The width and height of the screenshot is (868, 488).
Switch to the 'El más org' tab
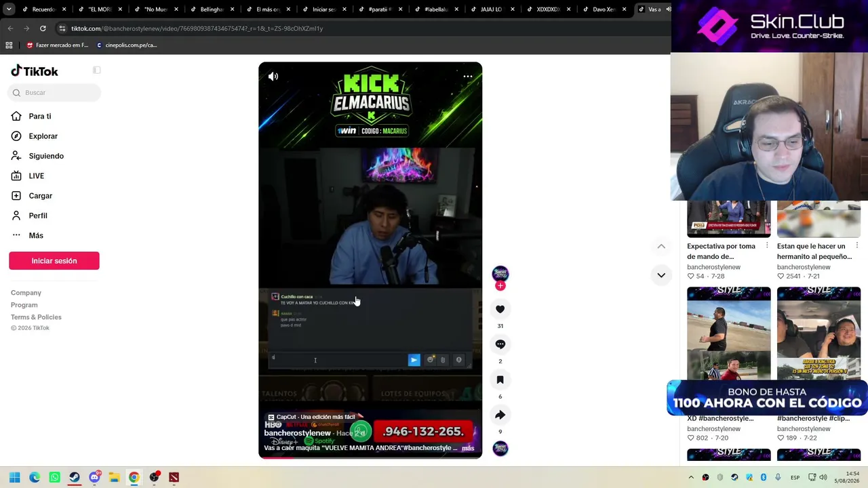262,9
